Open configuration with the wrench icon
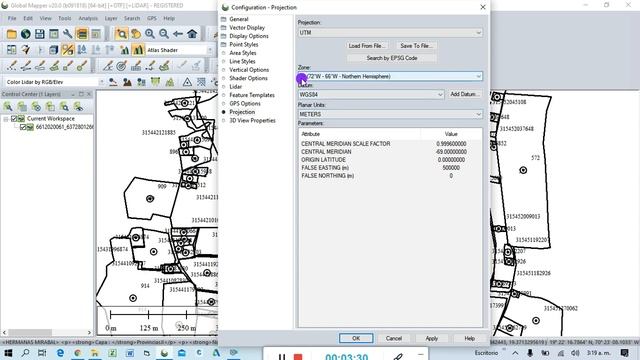640x360 pixels. (x=67, y=34)
